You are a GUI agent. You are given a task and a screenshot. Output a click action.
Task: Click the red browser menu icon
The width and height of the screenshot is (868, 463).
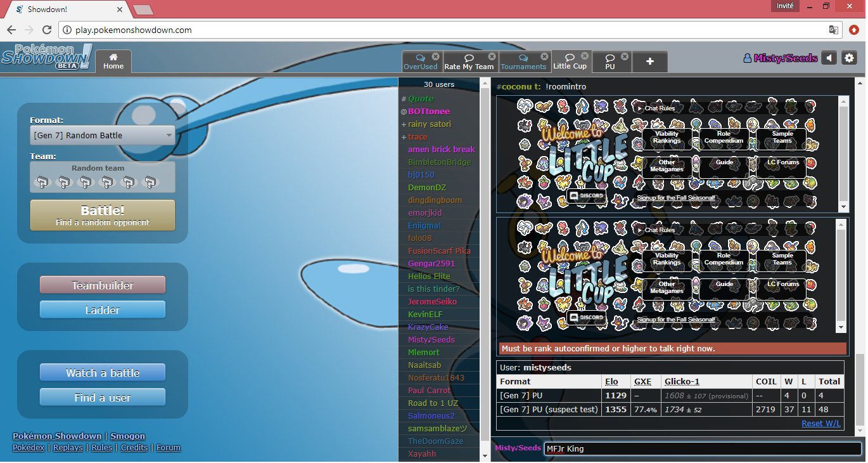[x=854, y=30]
